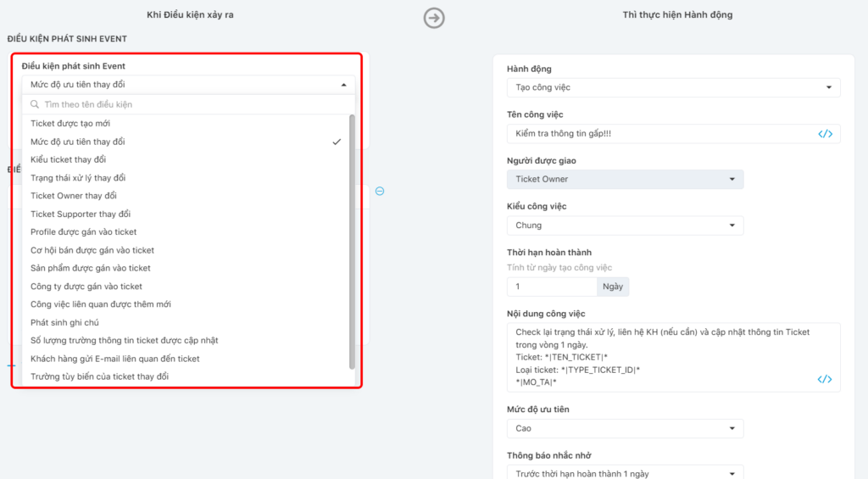Click code icon in Nội dung công việc box
Screen dimensions: 868x479
click(824, 379)
